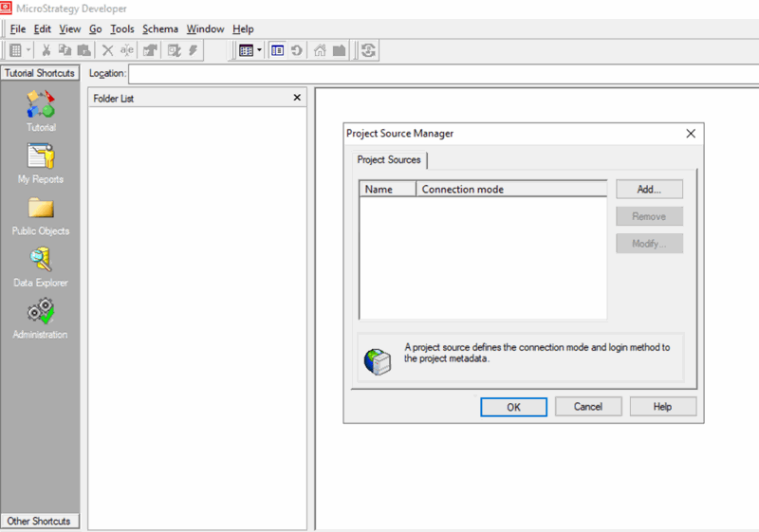Click the Home toolbar icon
759x532 pixels.
[x=320, y=51]
